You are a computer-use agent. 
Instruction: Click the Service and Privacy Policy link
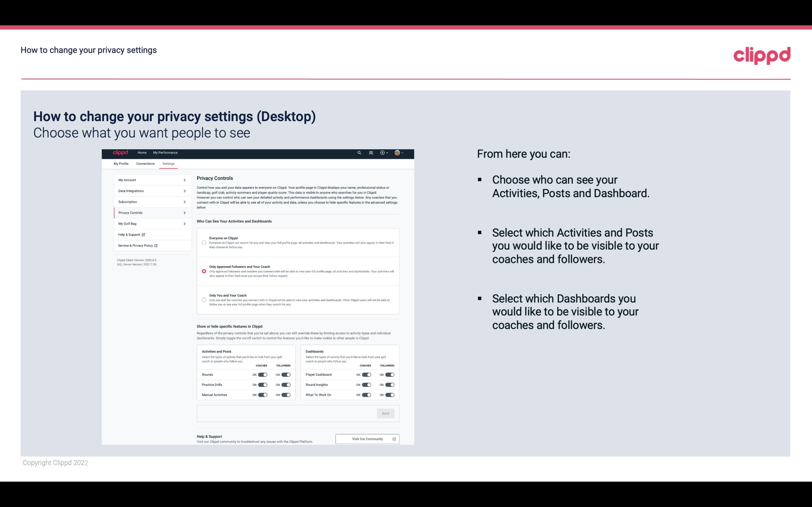tap(137, 245)
